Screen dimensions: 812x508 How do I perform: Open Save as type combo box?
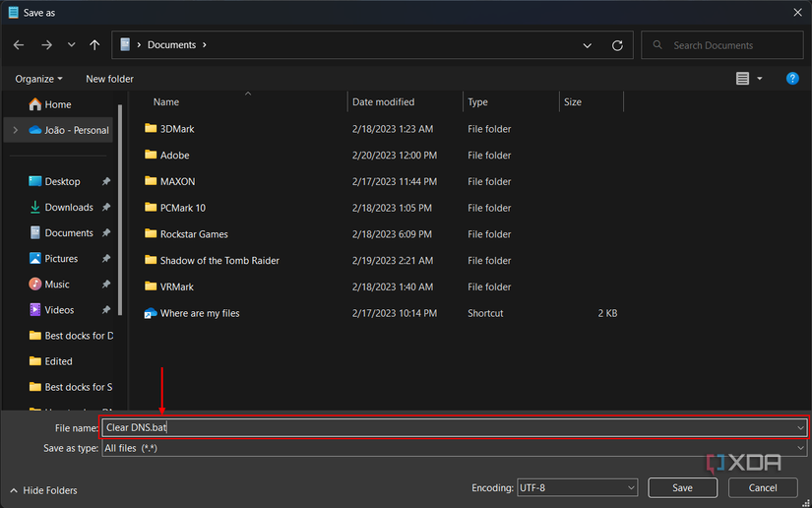pos(454,448)
